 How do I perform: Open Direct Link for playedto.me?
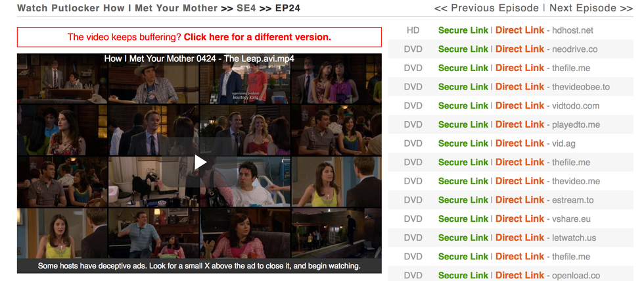pyautogui.click(x=520, y=124)
